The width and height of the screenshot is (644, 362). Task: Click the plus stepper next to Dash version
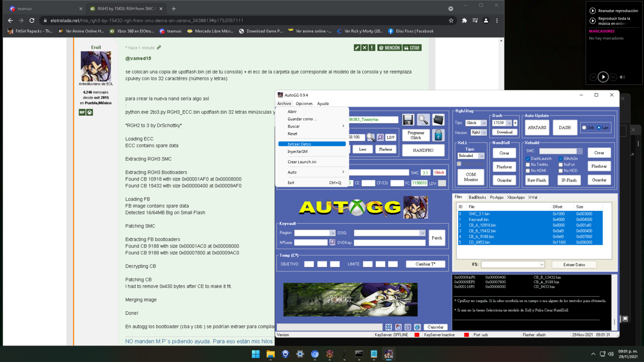pyautogui.click(x=515, y=123)
